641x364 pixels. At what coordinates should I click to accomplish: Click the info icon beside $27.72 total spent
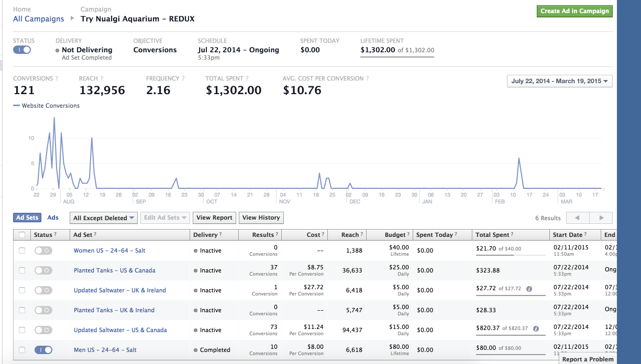(x=529, y=289)
